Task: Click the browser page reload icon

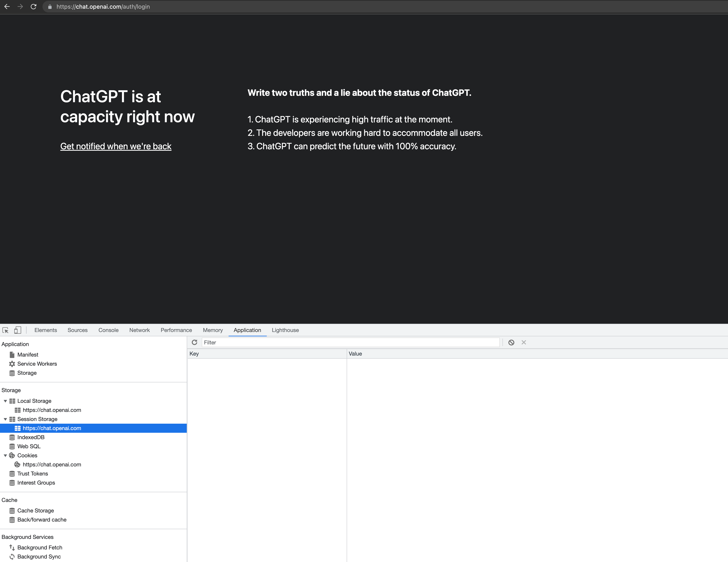Action: click(x=33, y=6)
